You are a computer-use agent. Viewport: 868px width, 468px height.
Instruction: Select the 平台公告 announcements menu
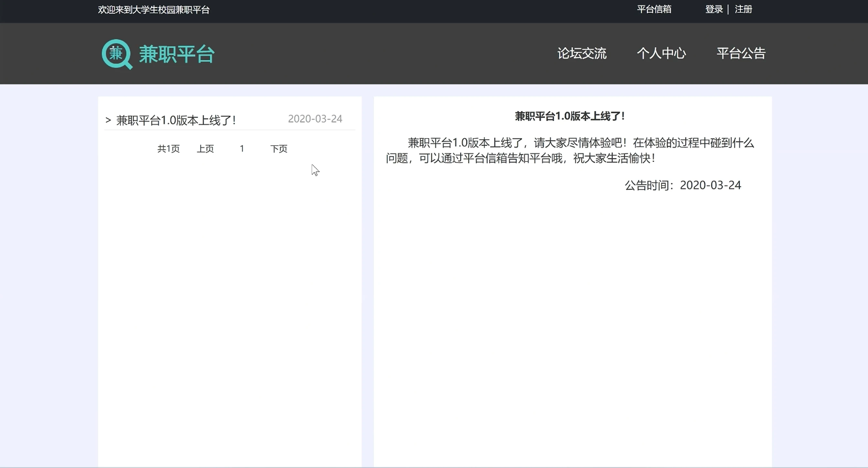pyautogui.click(x=741, y=53)
